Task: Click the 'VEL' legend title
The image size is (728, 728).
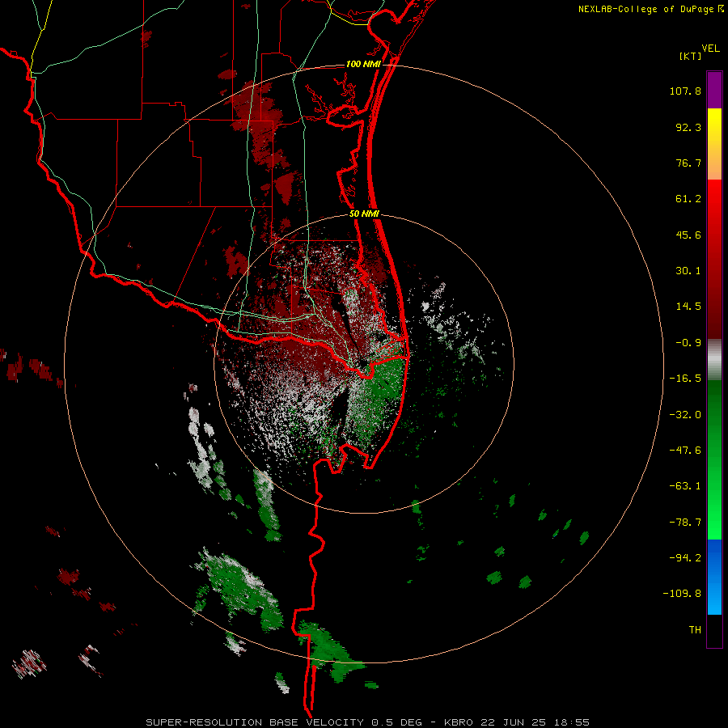Action: click(710, 49)
